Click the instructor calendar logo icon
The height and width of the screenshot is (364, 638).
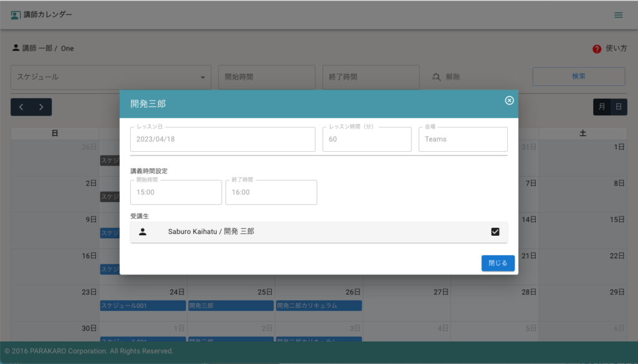click(16, 15)
